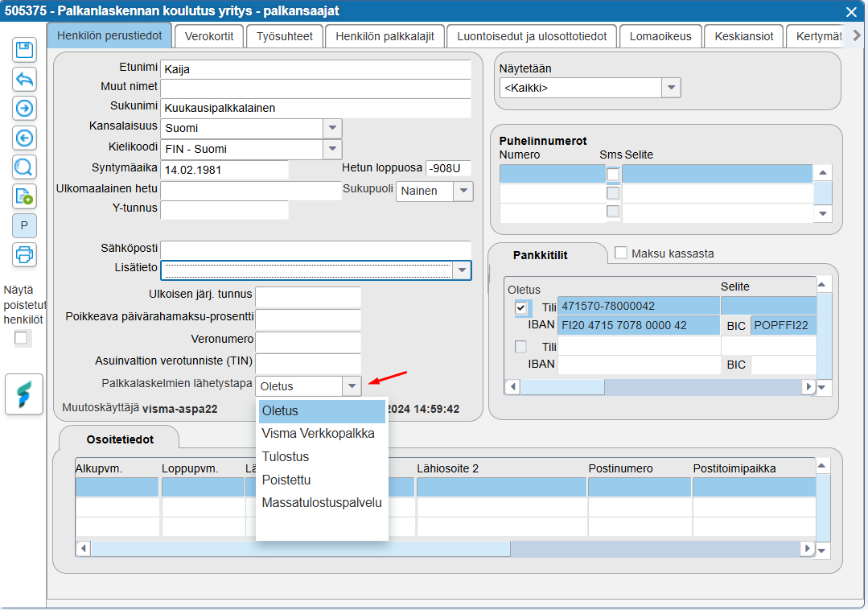Select Visma Verkkopalkka from the list

(x=318, y=434)
